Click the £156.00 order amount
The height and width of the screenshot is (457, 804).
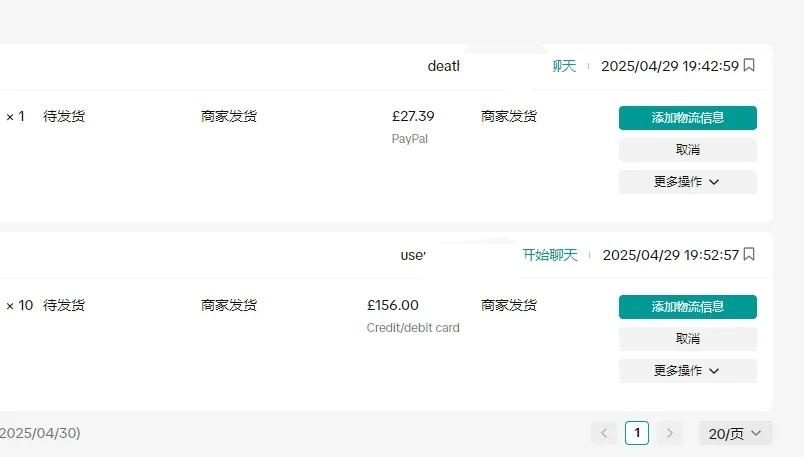pos(393,305)
